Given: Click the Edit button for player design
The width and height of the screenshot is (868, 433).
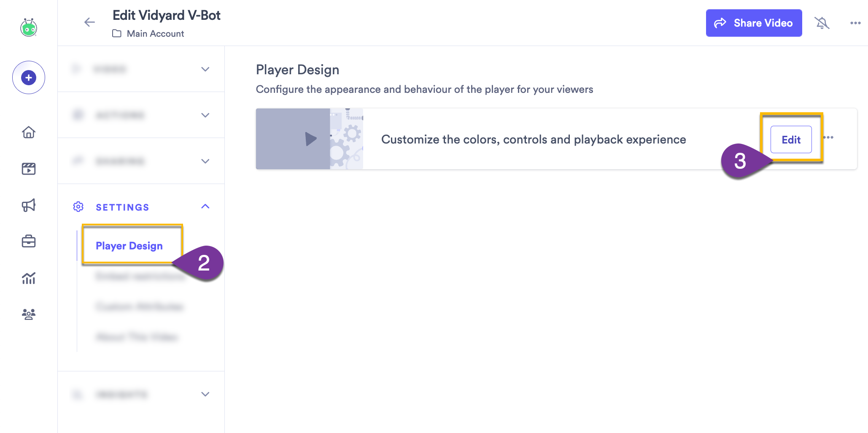Looking at the screenshot, I should pos(791,140).
